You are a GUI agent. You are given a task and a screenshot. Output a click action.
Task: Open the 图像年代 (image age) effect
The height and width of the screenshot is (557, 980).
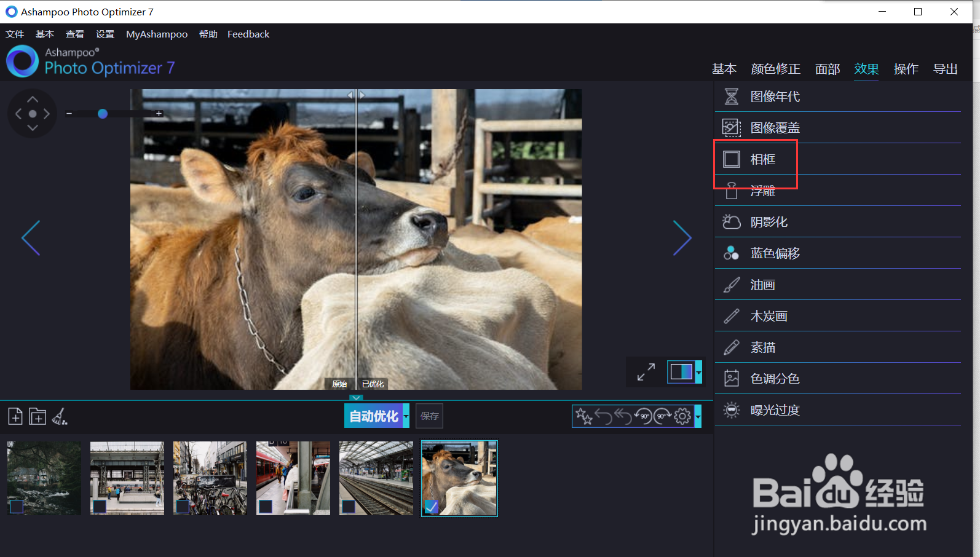tap(837, 97)
